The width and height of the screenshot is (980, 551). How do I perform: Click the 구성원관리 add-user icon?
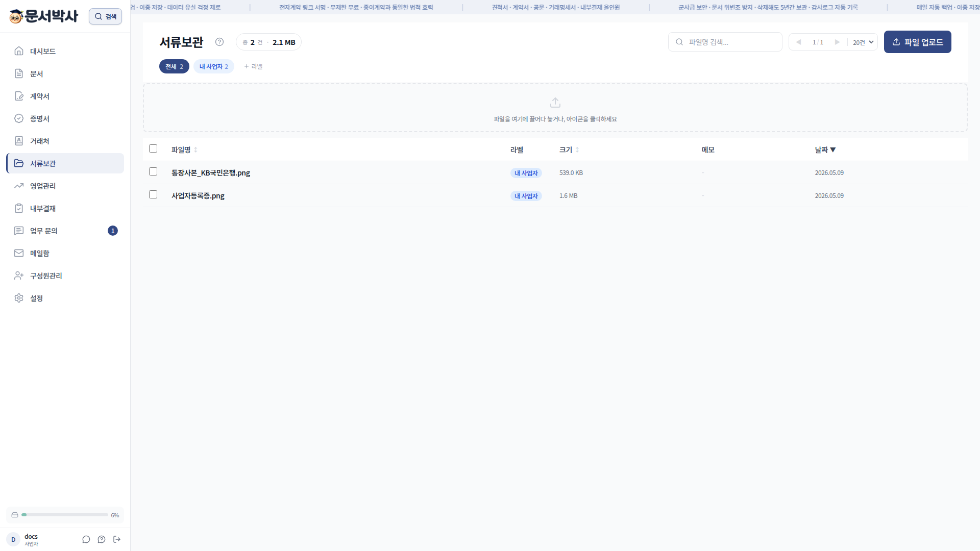pyautogui.click(x=19, y=275)
